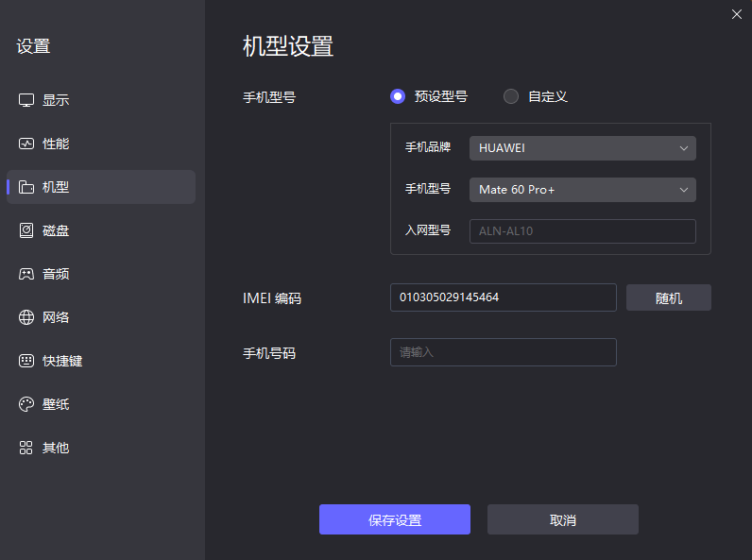Image resolution: width=752 pixels, height=560 pixels.
Task: Click the gamepad icon beside 音频
Action: point(26,274)
